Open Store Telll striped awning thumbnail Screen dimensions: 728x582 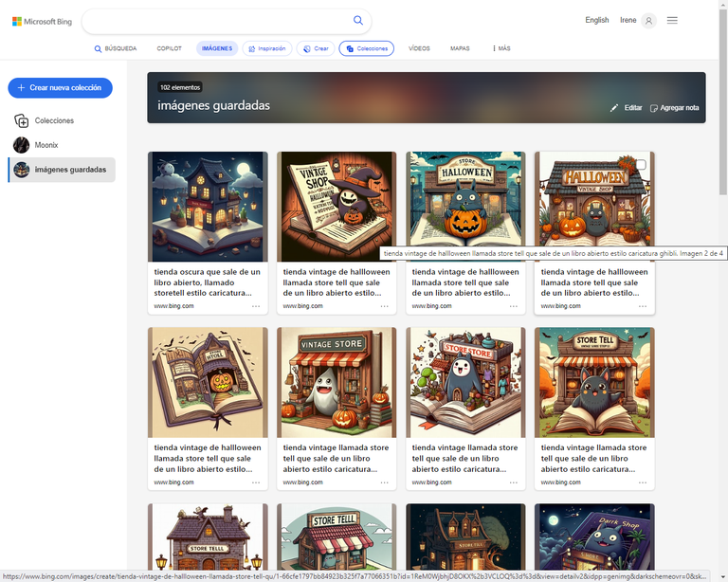(x=337, y=537)
